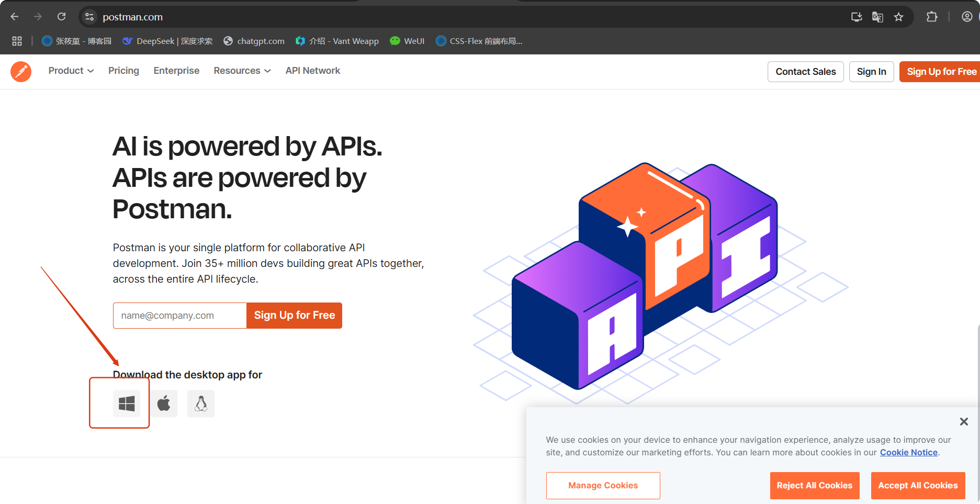Download the macOS desktop app

[164, 404]
